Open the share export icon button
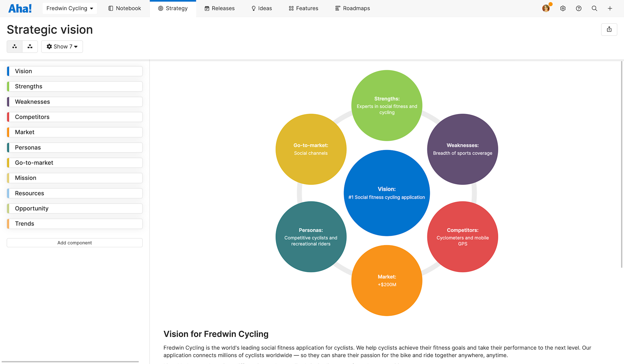 pos(609,29)
